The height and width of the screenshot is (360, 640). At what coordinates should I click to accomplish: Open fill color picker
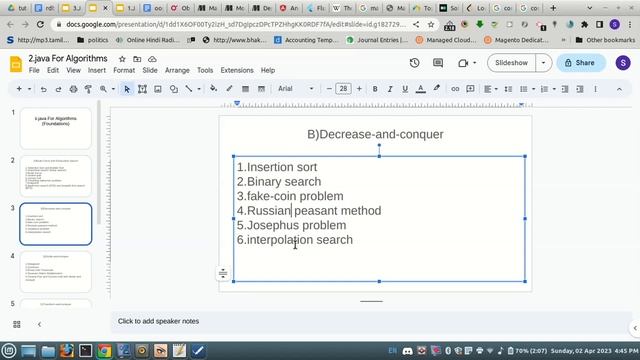(x=213, y=89)
